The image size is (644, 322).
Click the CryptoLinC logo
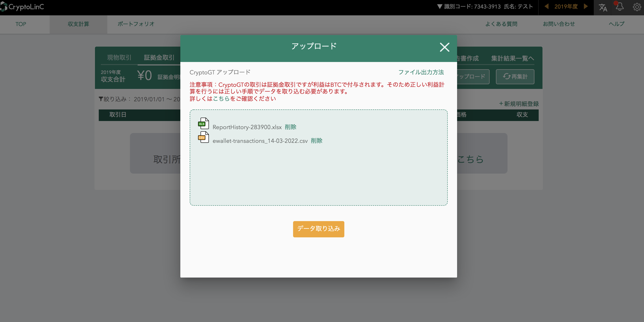[22, 7]
